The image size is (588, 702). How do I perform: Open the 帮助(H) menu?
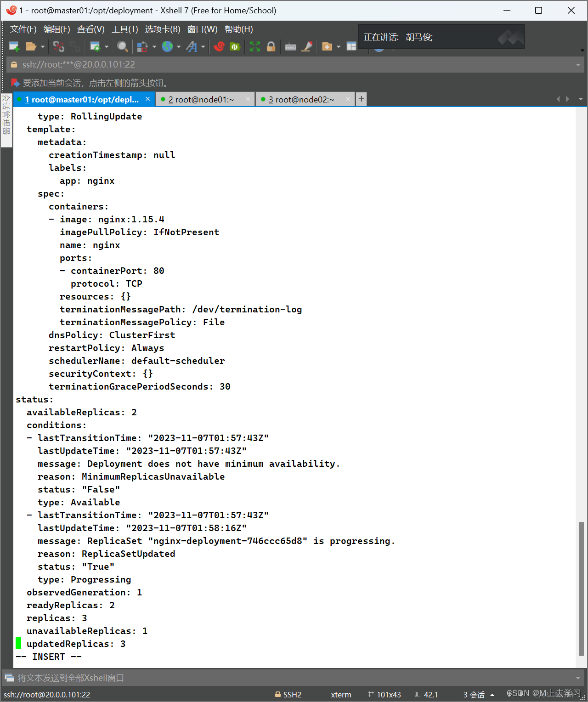[x=238, y=29]
